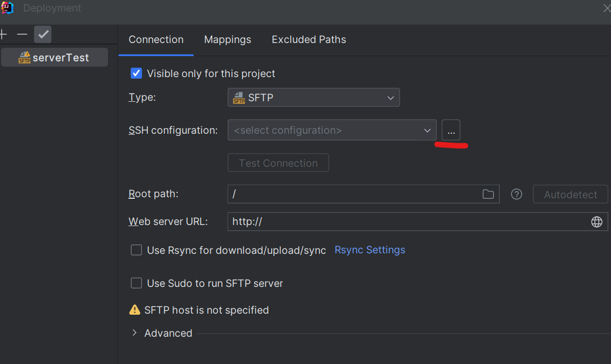
Task: Switch to the Excluded Paths tab
Action: (309, 40)
